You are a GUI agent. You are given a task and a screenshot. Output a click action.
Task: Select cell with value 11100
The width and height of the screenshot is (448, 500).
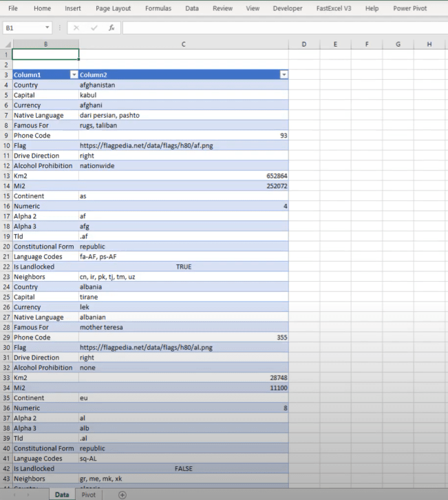pyautogui.click(x=184, y=388)
